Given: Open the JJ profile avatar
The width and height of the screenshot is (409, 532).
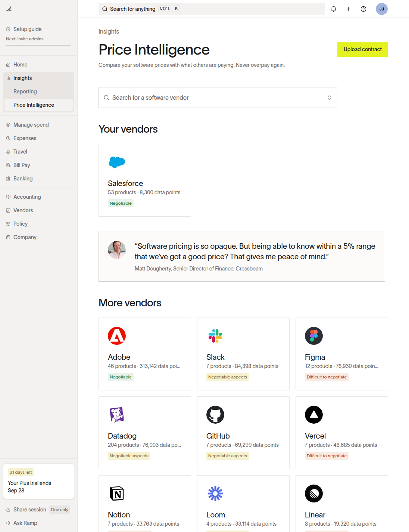Looking at the screenshot, I should [382, 9].
